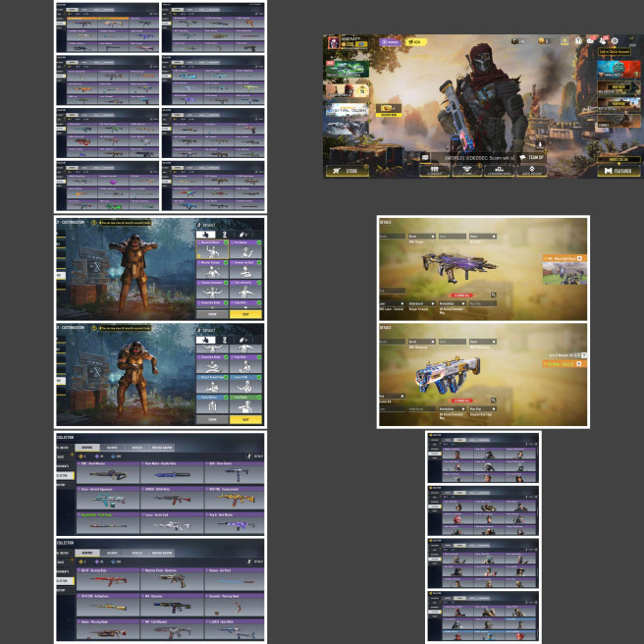Viewport: 644px width, 644px height.
Task: Open the purple Rewards button in the lobby
Action: tap(390, 42)
